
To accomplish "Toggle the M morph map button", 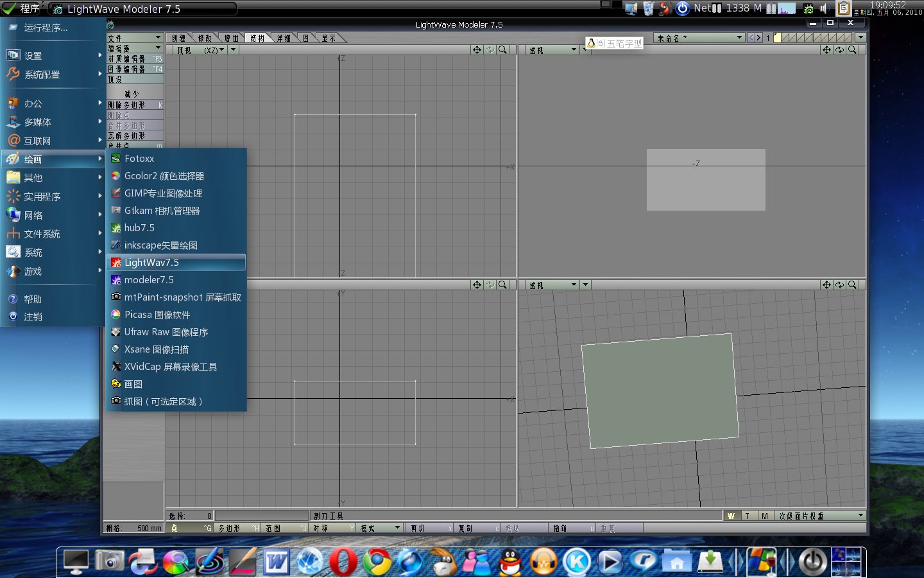I will 765,516.
